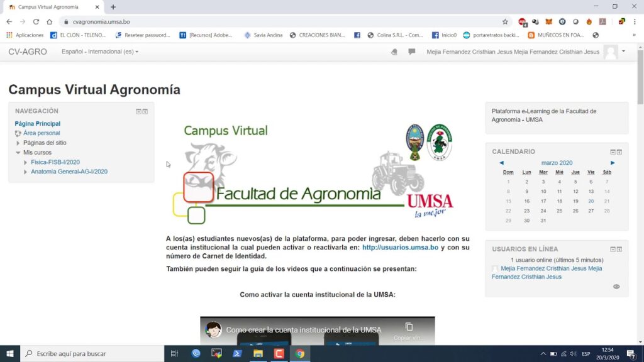Open the Savia Andina bookmark
This screenshot has width=644, height=362.
tap(264, 35)
